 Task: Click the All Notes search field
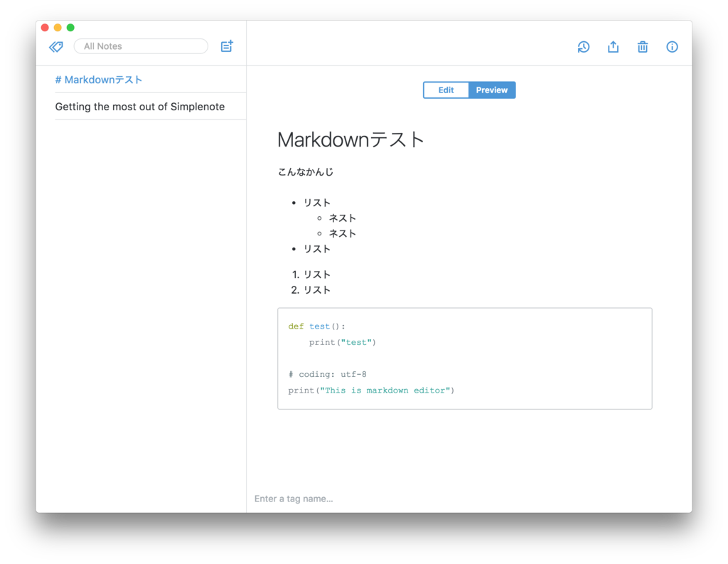click(141, 46)
